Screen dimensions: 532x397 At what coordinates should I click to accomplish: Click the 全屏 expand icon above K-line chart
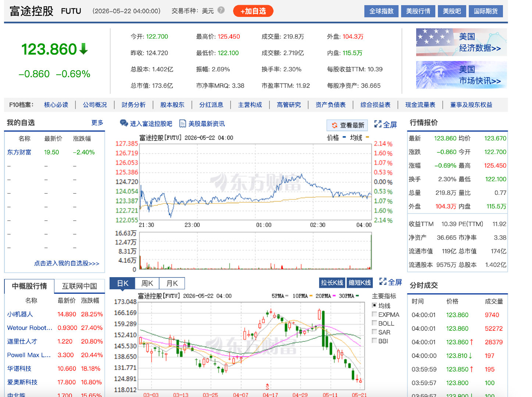[383, 282]
